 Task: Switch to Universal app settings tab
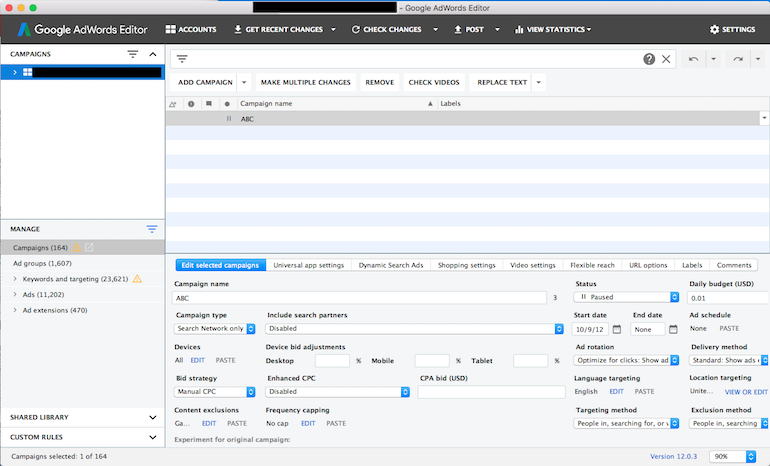click(x=308, y=265)
